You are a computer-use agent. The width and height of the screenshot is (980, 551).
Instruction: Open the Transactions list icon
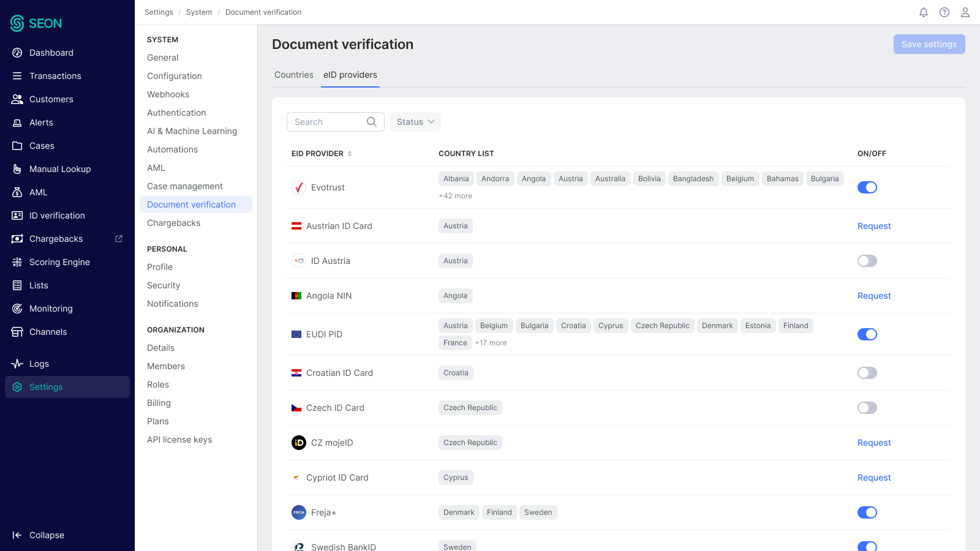[x=17, y=76]
